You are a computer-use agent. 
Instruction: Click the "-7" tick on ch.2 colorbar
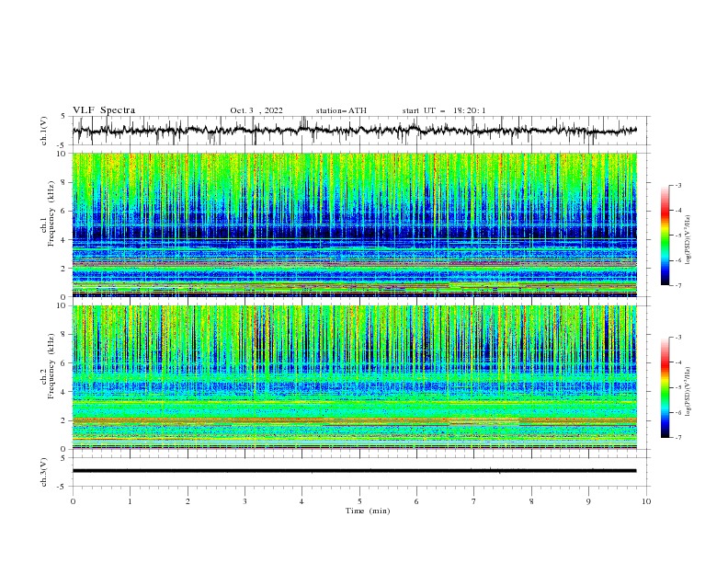point(678,438)
